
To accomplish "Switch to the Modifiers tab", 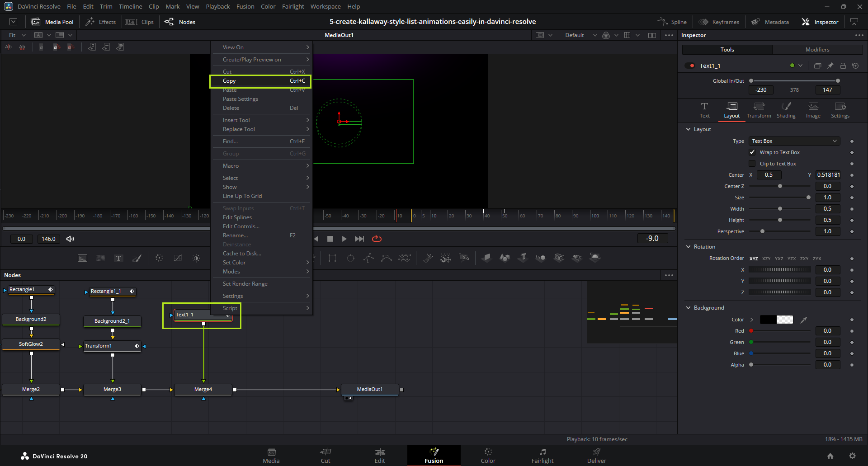I will [x=817, y=50].
